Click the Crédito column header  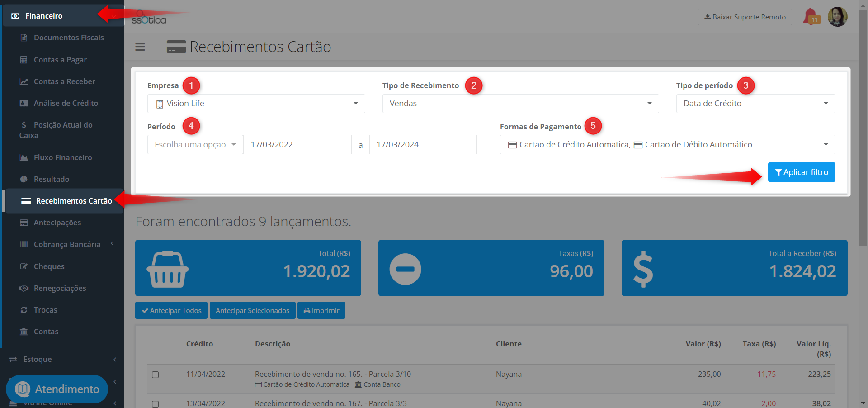[199, 344]
